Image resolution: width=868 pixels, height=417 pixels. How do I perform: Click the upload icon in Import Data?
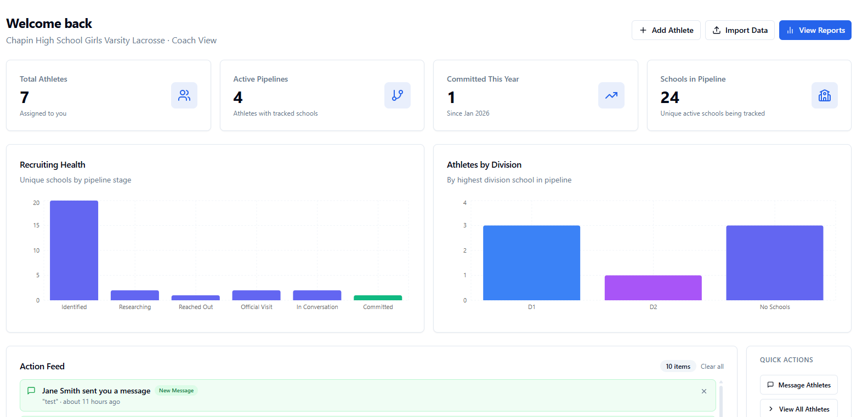point(717,30)
